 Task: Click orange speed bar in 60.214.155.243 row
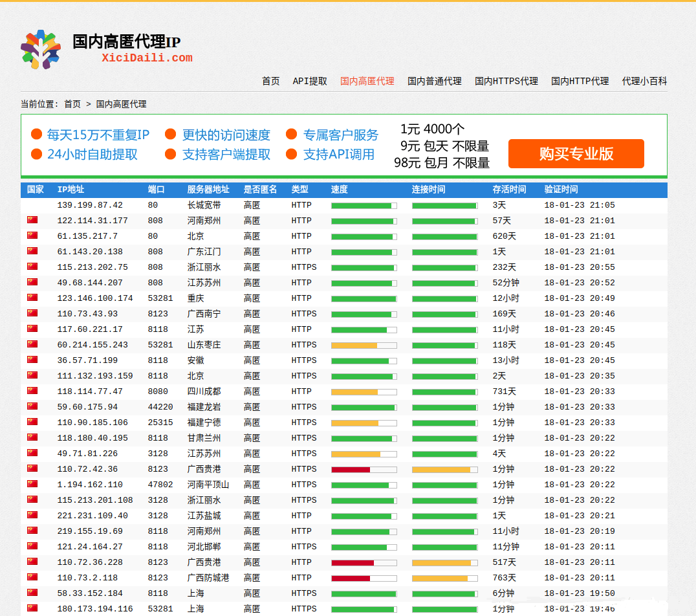(364, 345)
